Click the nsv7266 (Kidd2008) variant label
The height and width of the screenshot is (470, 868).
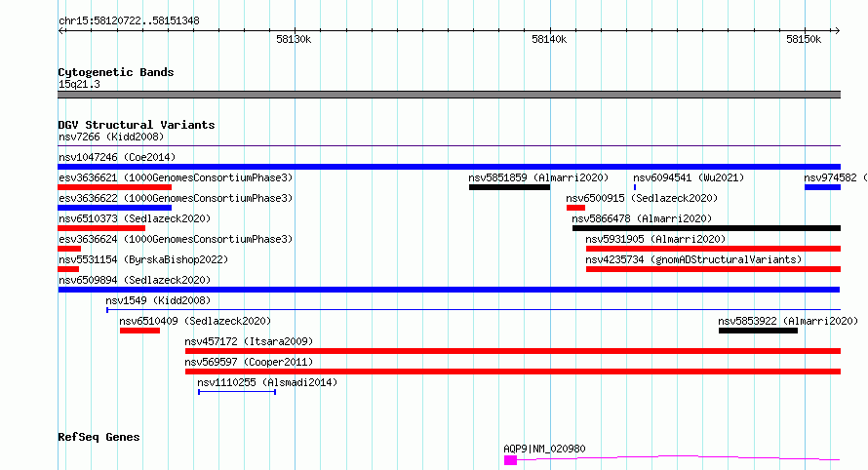click(111, 137)
